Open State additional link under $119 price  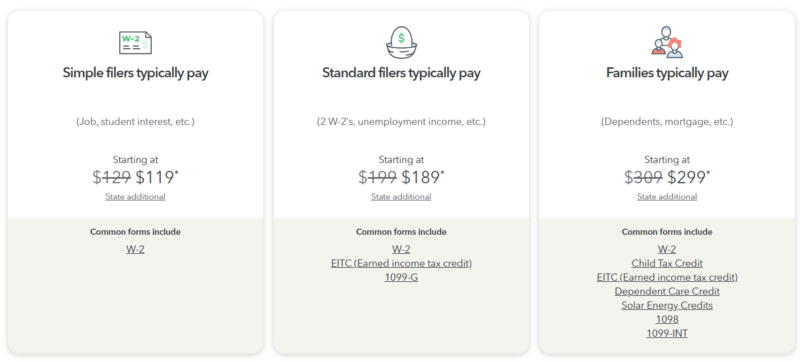click(135, 197)
